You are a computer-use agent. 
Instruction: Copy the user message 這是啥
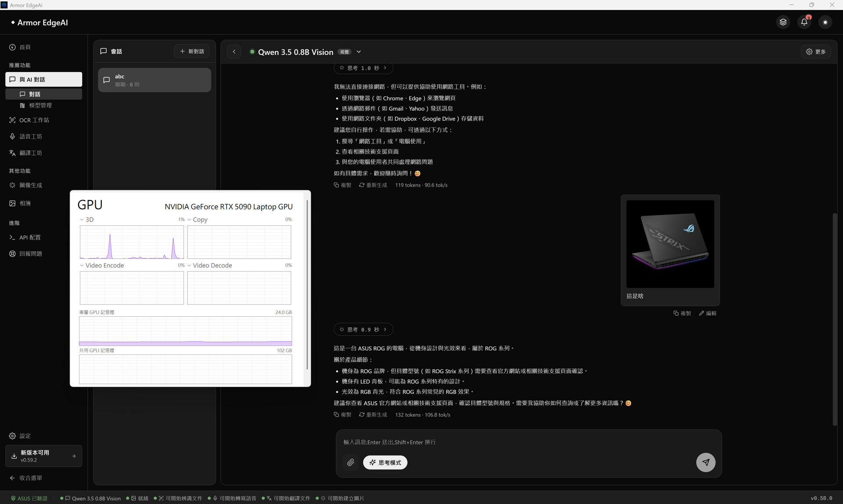point(682,313)
